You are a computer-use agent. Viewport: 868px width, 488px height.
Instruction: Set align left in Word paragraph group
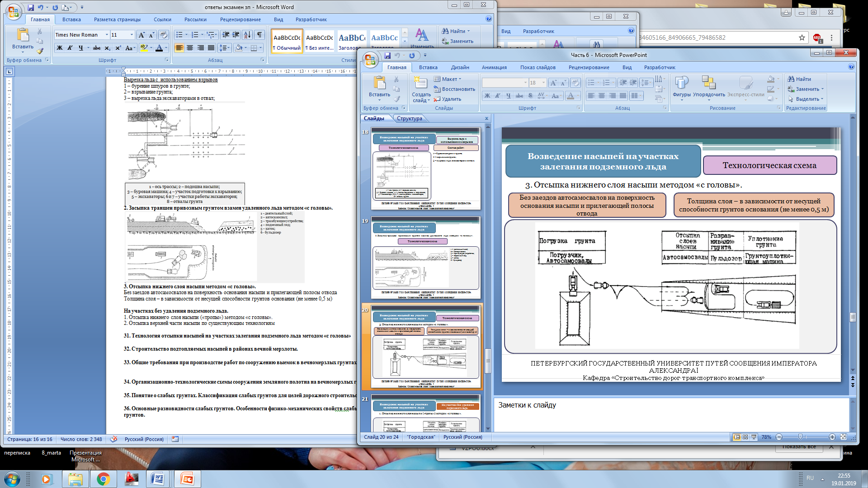tap(179, 48)
